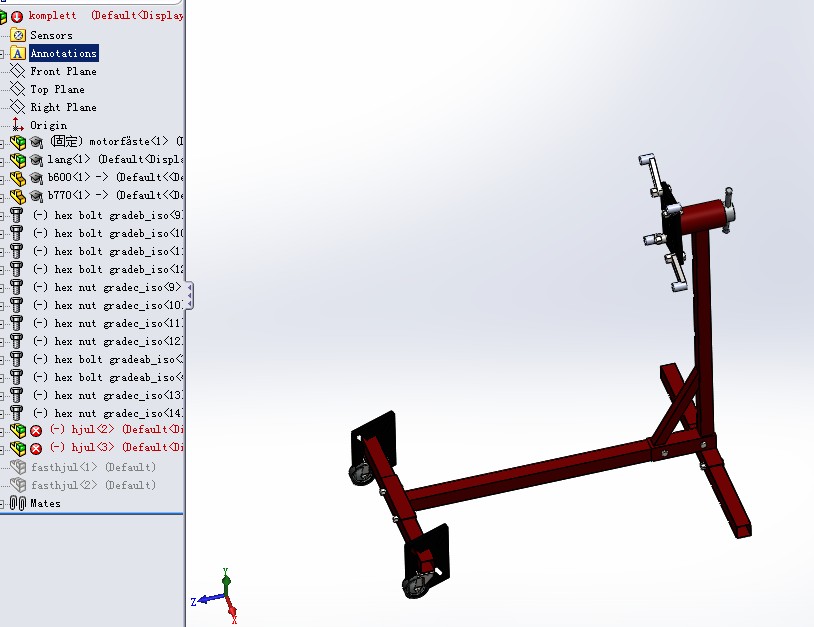Select the greyed fasthjul<2> (Default) row
Screen dimensions: 814x627
click(93, 485)
